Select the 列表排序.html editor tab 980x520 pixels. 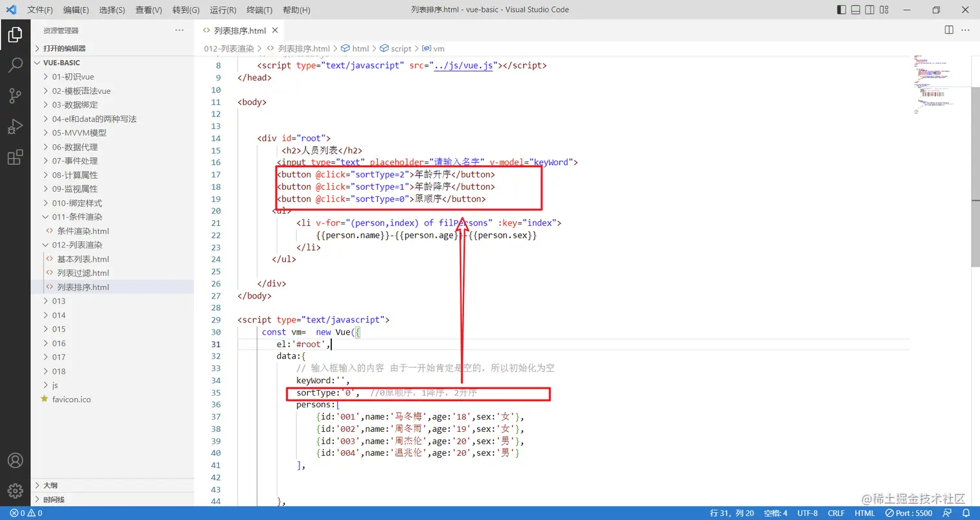pyautogui.click(x=240, y=30)
